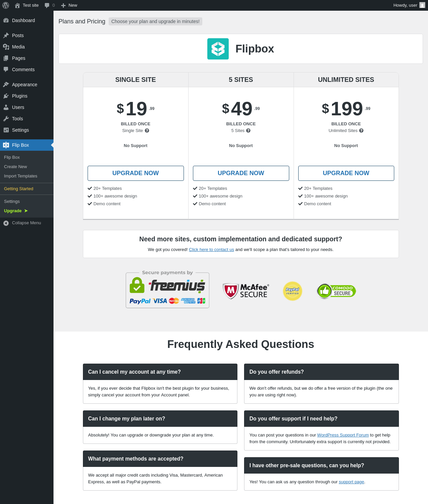Click Upgrade Now for Single Site plan
The height and width of the screenshot is (504, 428).
click(x=136, y=173)
